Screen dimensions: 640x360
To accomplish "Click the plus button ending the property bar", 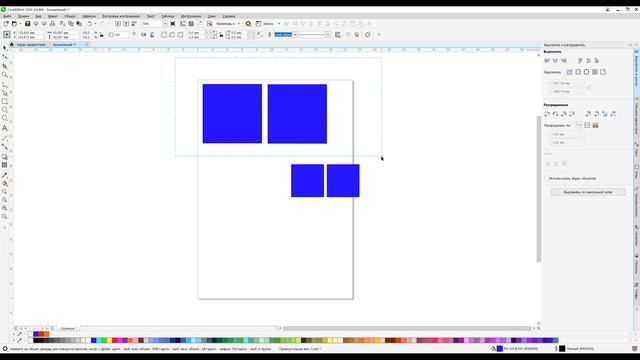I will [x=379, y=35].
